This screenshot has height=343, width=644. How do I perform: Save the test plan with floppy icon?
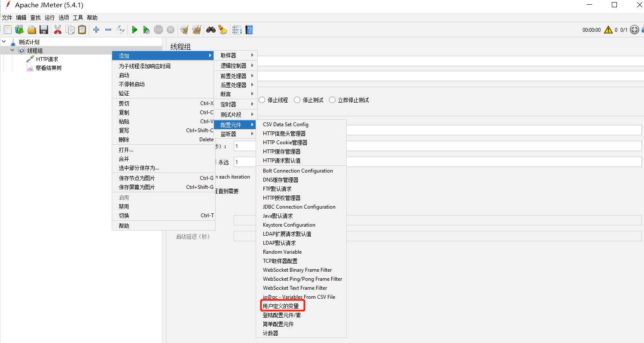[x=44, y=30]
